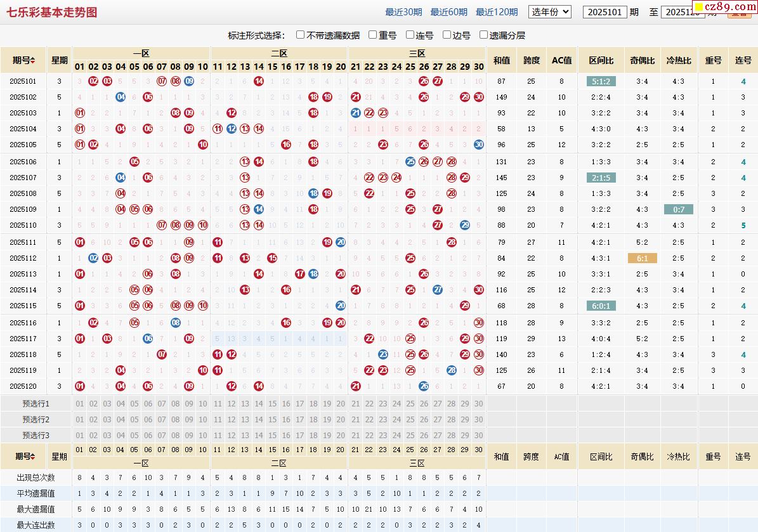The image size is (758, 532).
Task: Click the start period field showing 2025101
Action: (604, 12)
